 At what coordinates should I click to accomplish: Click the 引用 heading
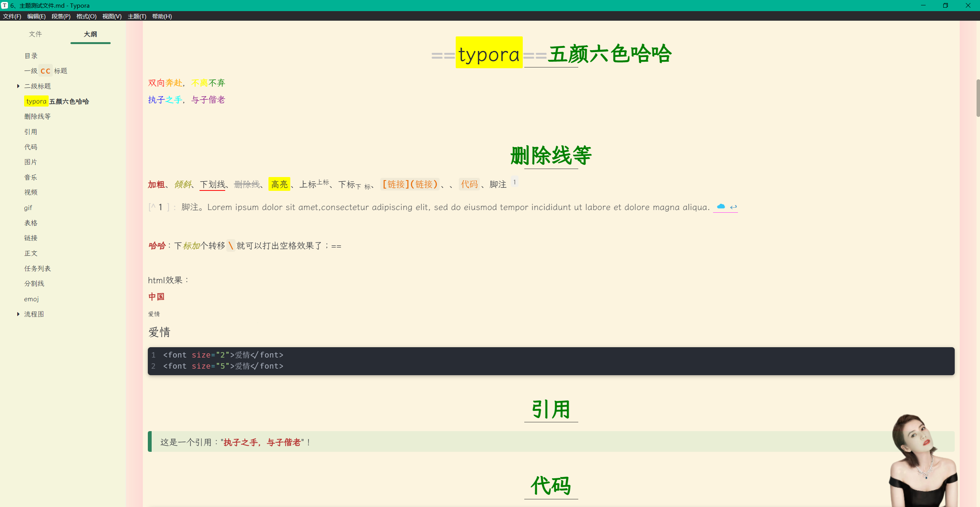tap(551, 409)
